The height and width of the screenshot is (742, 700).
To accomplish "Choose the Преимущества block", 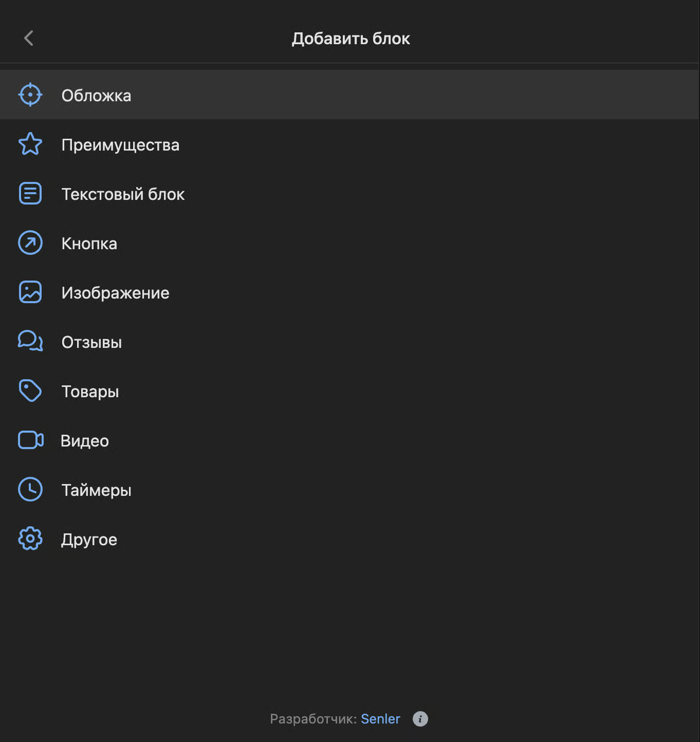I will point(120,145).
